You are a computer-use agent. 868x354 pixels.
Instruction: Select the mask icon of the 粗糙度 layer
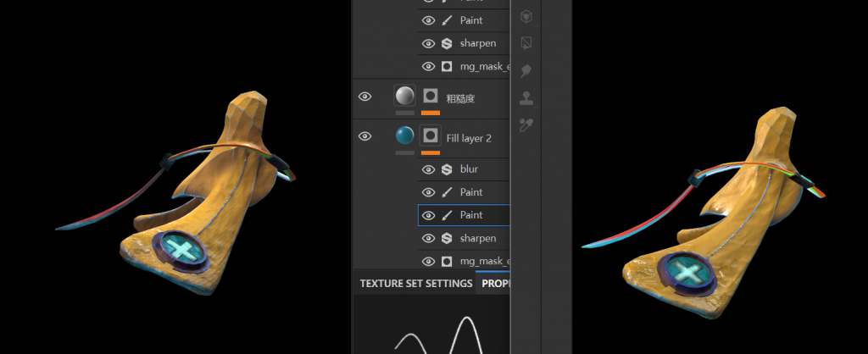click(431, 96)
